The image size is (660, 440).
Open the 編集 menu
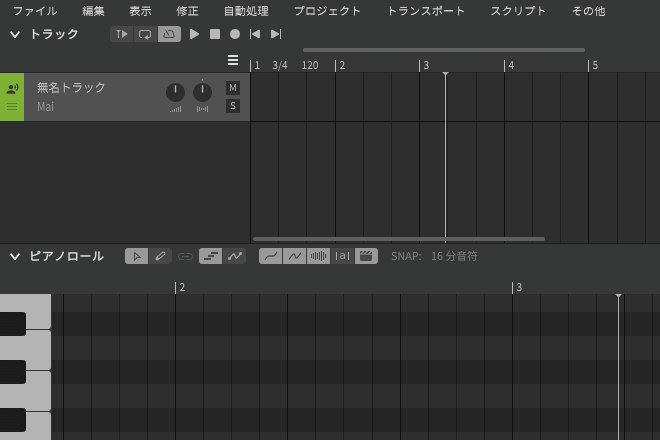[93, 11]
